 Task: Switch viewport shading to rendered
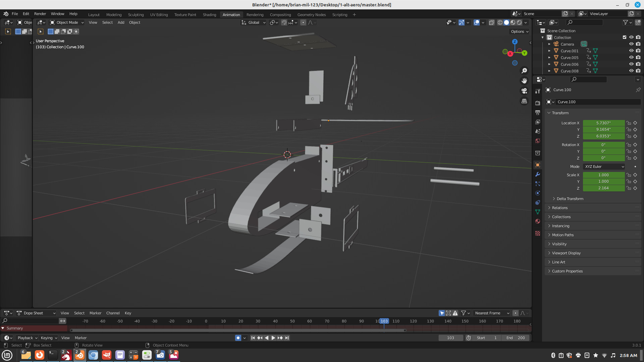[519, 22]
